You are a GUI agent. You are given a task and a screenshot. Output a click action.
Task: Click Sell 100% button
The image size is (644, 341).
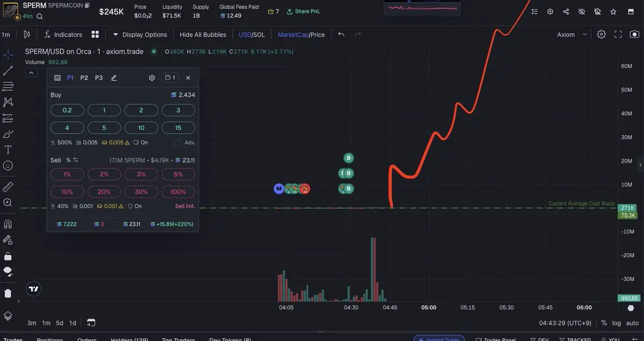tap(178, 192)
